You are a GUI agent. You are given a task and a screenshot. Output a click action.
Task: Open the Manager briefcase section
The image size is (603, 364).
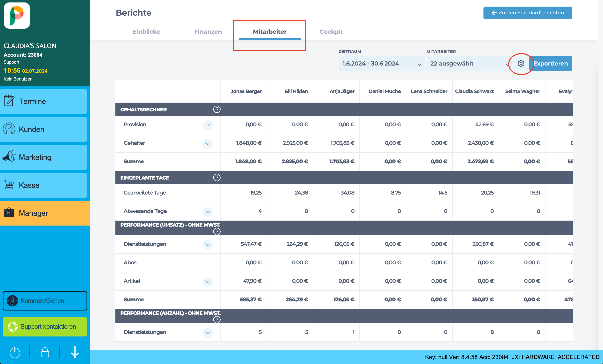pyautogui.click(x=45, y=213)
